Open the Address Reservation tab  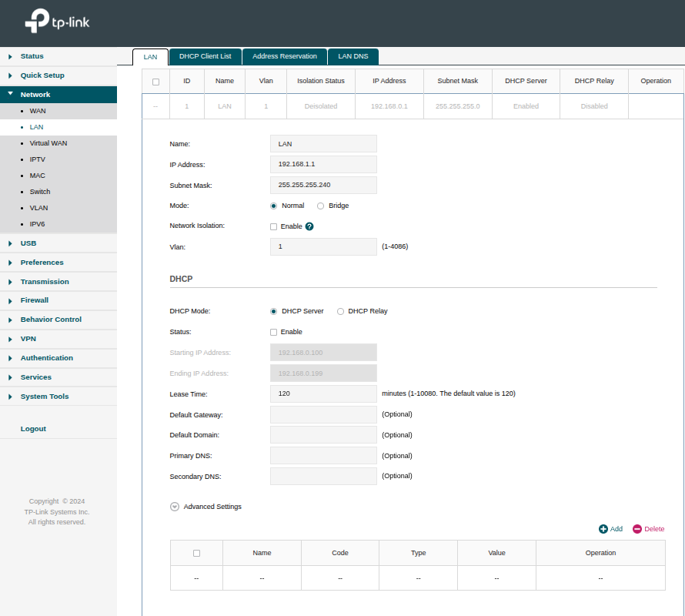[285, 56]
